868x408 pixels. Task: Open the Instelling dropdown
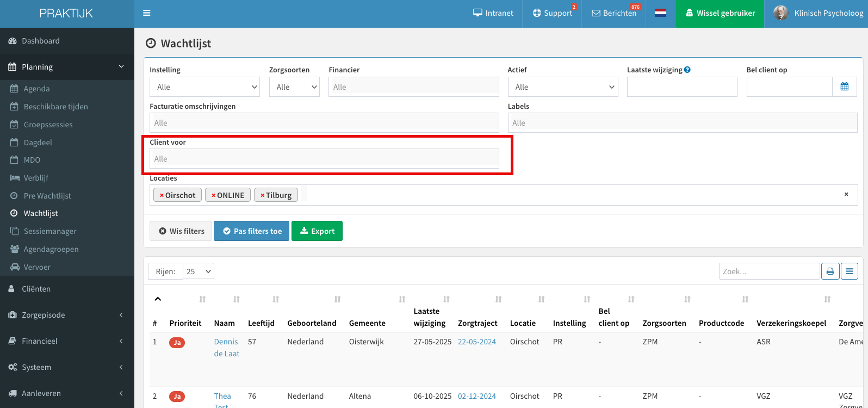tap(204, 87)
